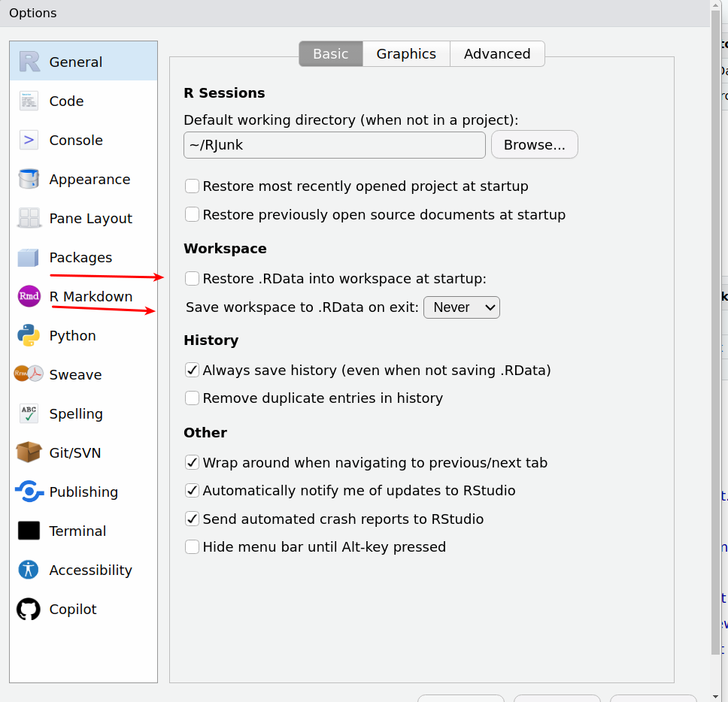Open Appearance paint bucket icon
728x702 pixels.
(x=29, y=179)
